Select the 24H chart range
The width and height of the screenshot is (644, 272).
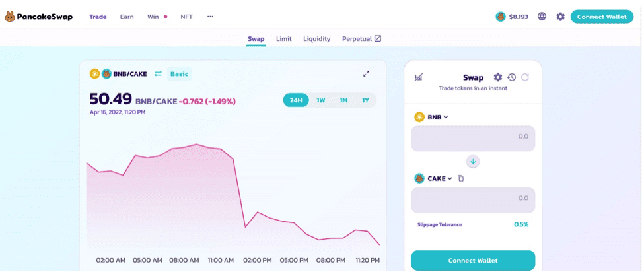pyautogui.click(x=296, y=100)
